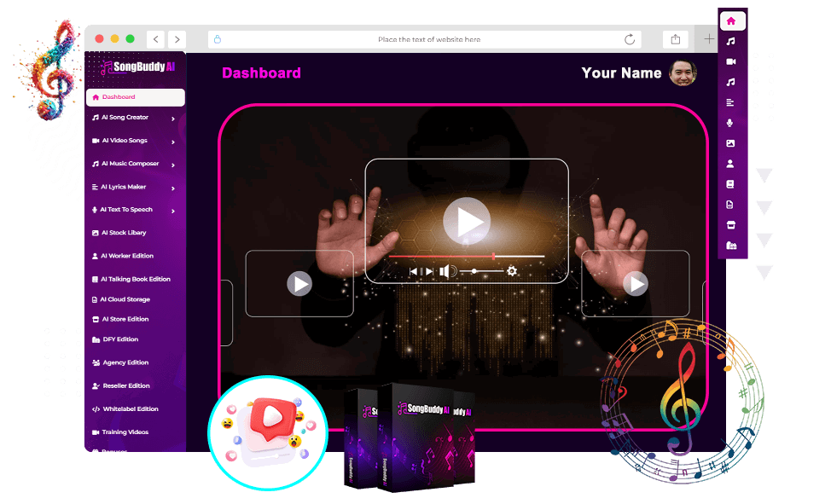The width and height of the screenshot is (831, 504).
Task: Expand the AI Text To Speech submenu arrow
Action: pos(173,211)
